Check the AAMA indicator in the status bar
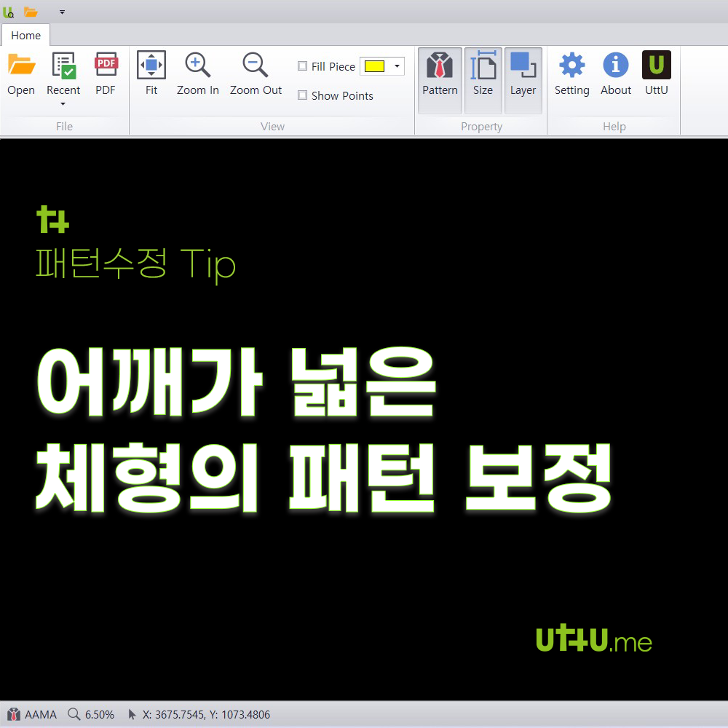Image resolution: width=728 pixels, height=728 pixels. coord(33,714)
